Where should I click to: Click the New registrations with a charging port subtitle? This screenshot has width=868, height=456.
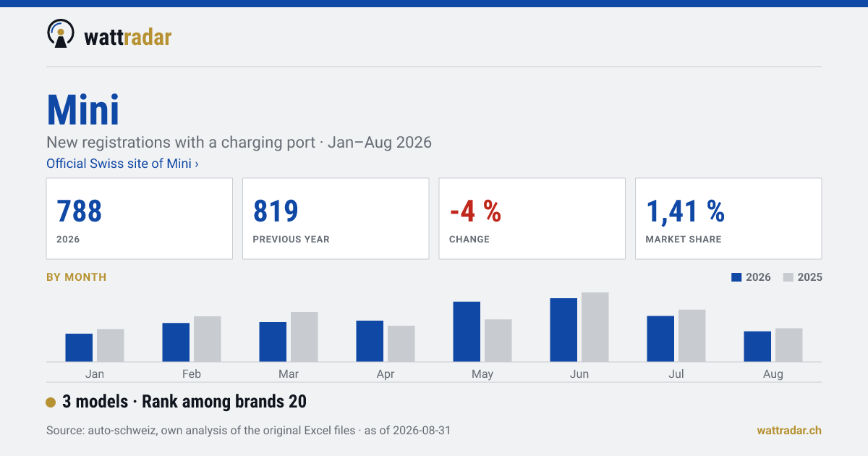(239, 142)
